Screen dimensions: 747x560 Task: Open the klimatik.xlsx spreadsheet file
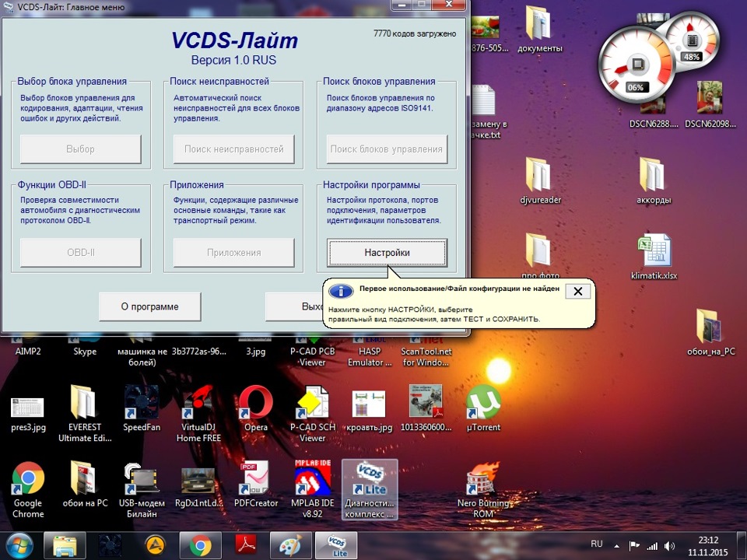tap(654, 256)
